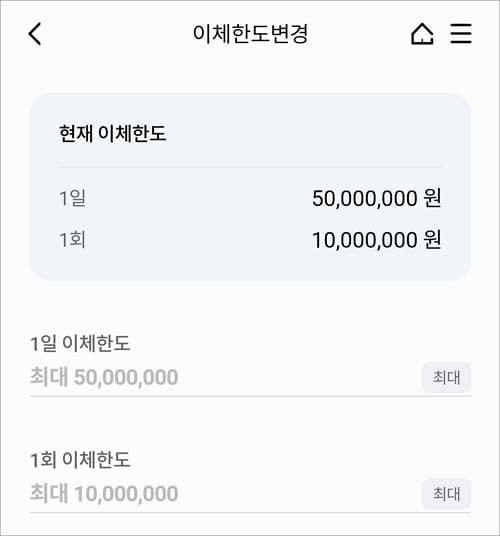Tap the 원 unit after 50,000,000
Image resolution: width=500 pixels, height=536 pixels.
432,198
